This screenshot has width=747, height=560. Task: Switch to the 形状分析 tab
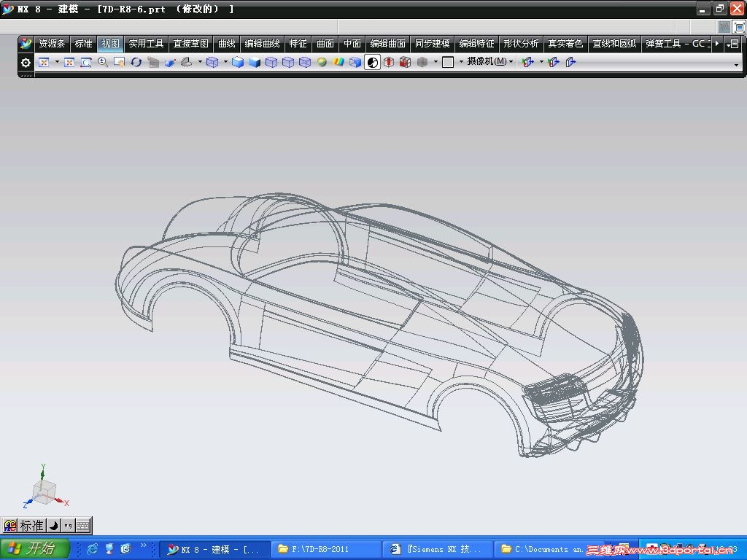(521, 44)
